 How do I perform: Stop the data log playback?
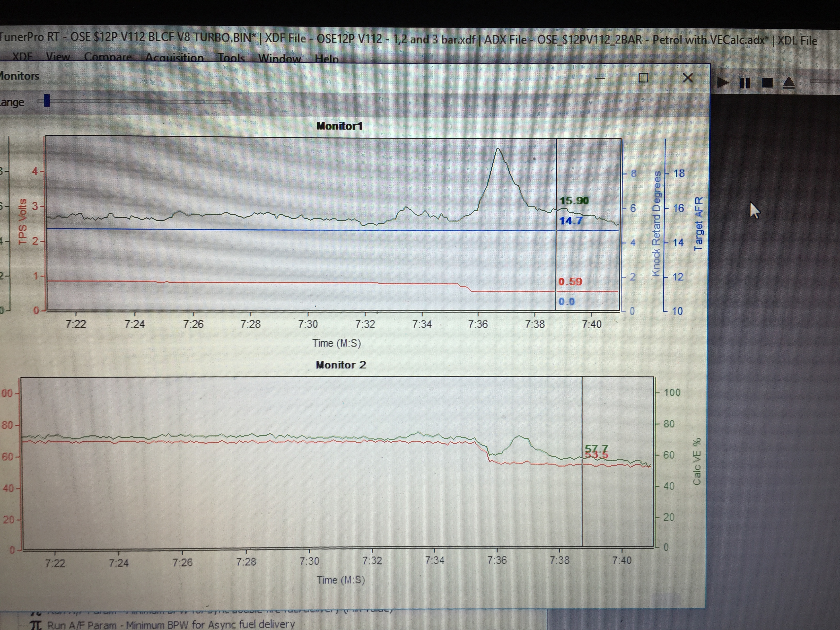point(767,83)
